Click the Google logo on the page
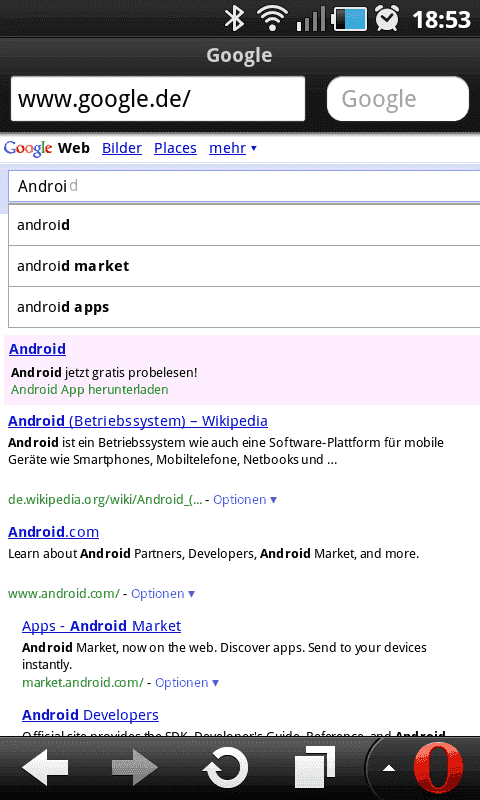480x800 pixels. 28,148
